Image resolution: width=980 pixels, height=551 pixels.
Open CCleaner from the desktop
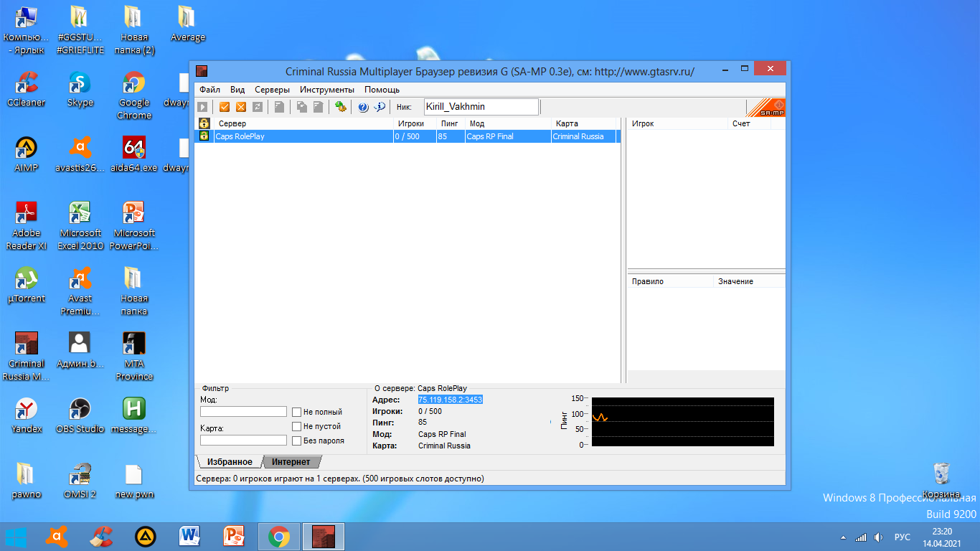27,90
